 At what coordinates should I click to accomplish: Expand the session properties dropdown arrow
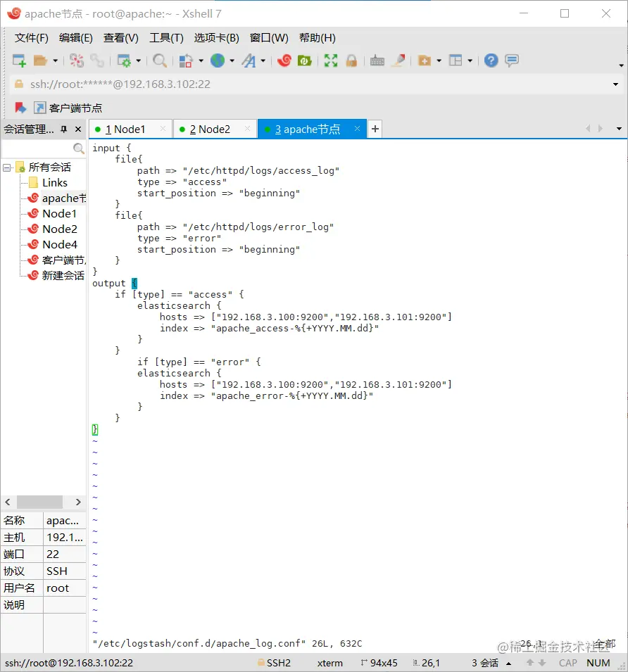pos(139,61)
